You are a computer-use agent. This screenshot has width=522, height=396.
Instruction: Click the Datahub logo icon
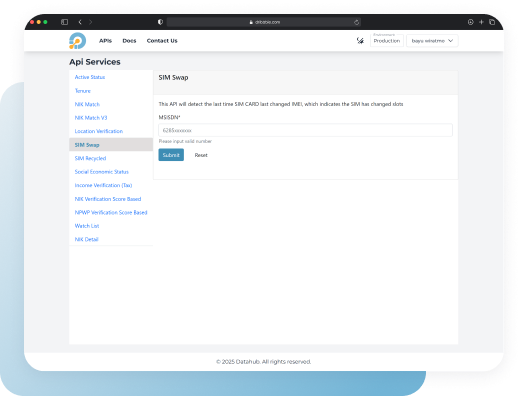77,41
